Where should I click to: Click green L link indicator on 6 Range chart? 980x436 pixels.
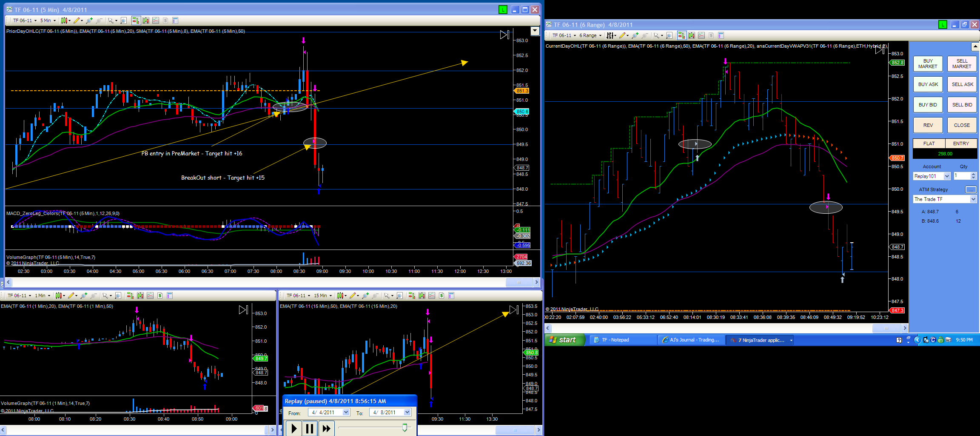(x=943, y=25)
